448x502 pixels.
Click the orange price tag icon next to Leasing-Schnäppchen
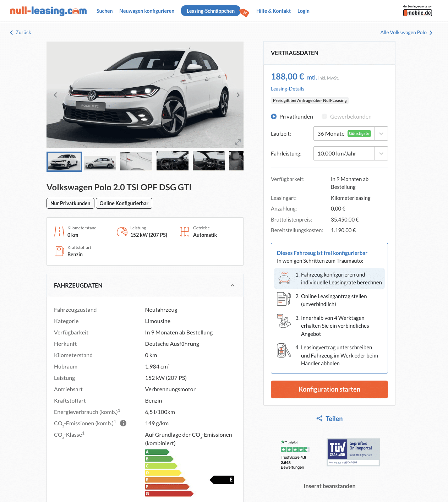point(245,13)
